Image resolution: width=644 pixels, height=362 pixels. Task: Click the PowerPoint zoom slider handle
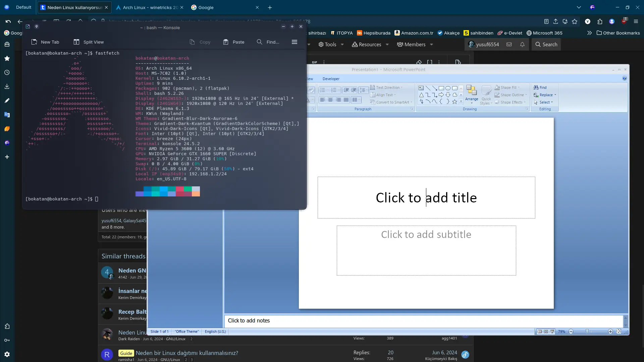pos(587,331)
